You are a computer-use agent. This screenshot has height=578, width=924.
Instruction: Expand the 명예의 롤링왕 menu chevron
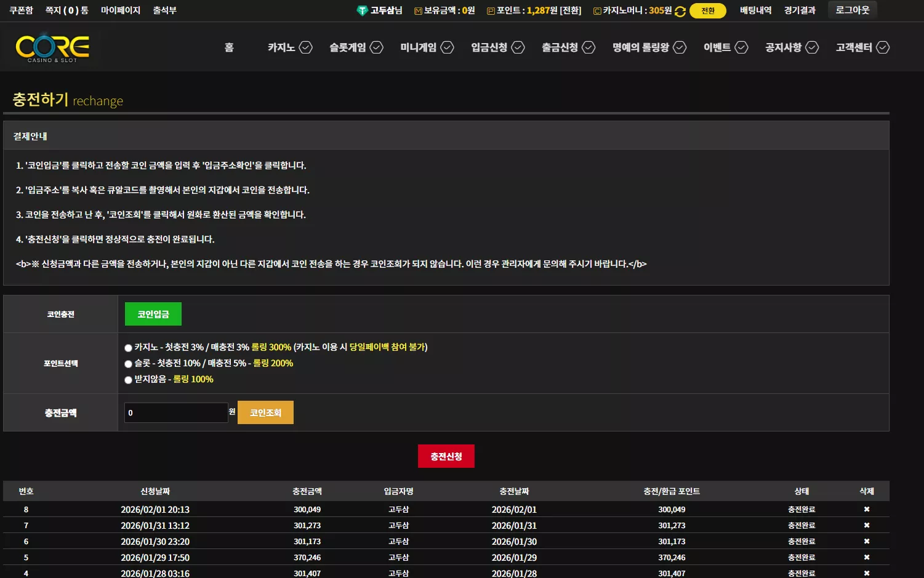(x=680, y=47)
